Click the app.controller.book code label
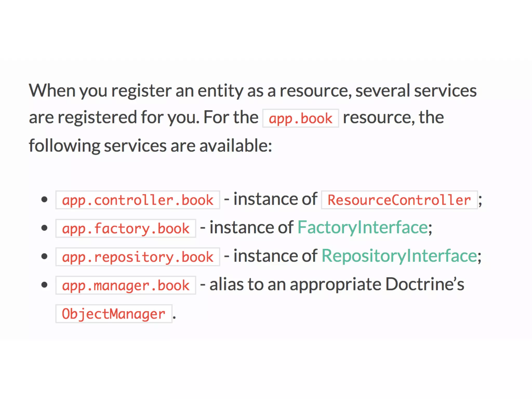The width and height of the screenshot is (532, 399). click(138, 200)
